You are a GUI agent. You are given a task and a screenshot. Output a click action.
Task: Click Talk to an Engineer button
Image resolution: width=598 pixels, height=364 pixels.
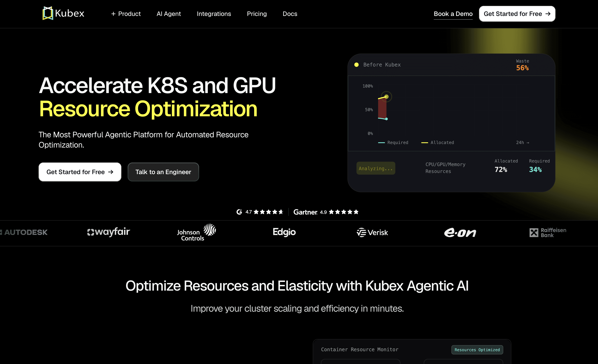[163, 172]
